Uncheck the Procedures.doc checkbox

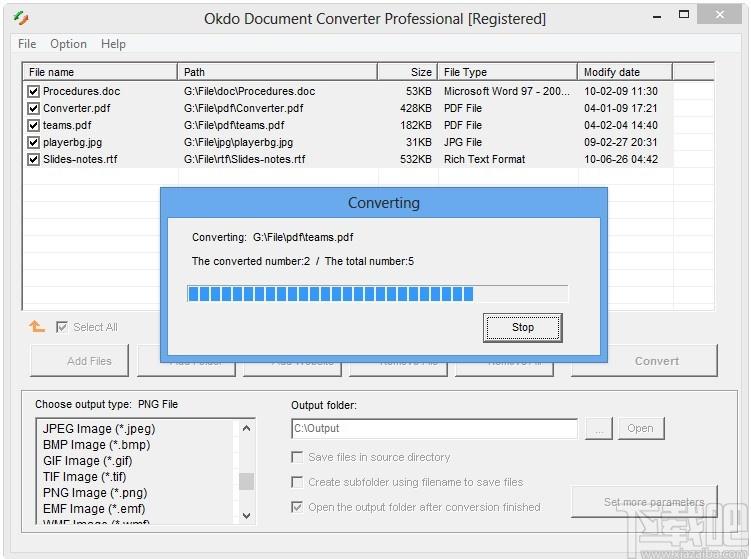(x=33, y=91)
